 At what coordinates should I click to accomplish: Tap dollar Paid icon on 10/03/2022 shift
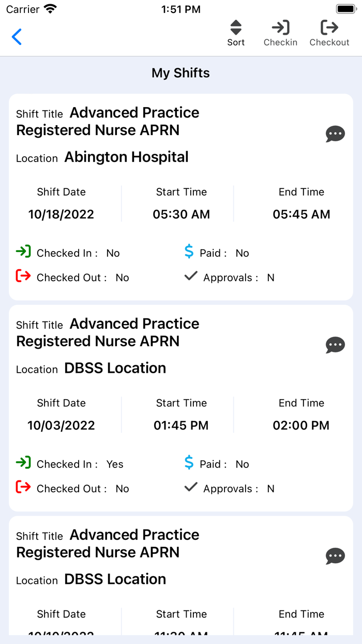tap(189, 463)
